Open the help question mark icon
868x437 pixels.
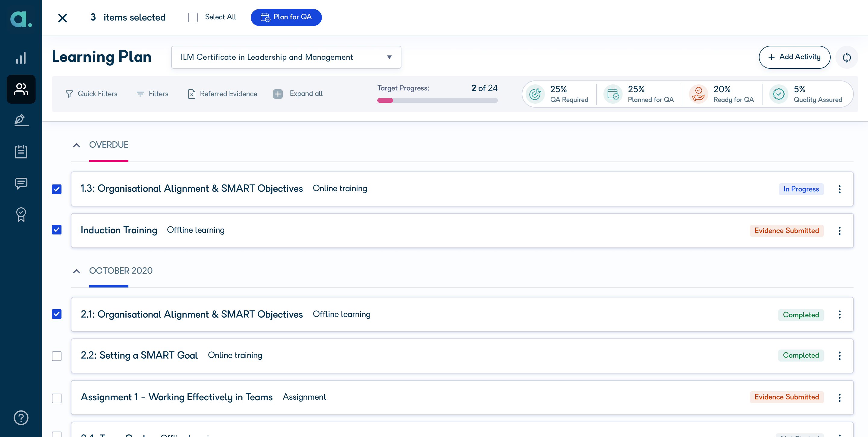21,417
